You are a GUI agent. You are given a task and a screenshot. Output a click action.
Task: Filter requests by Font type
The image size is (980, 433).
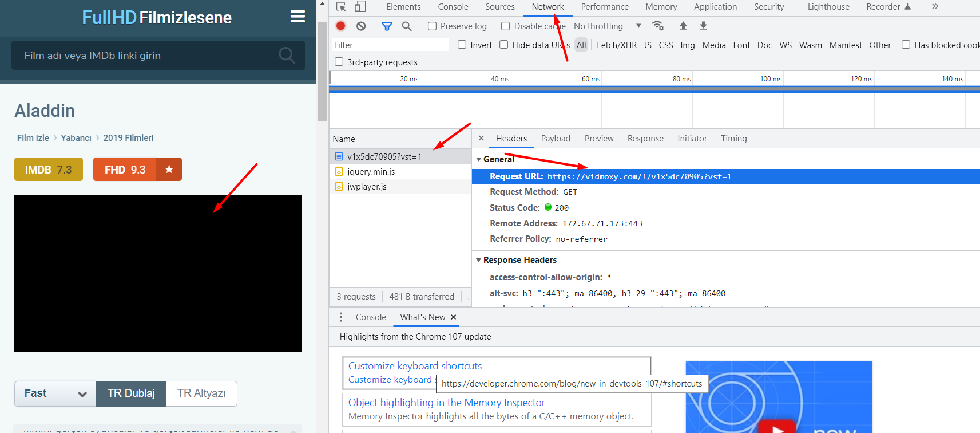[x=741, y=45]
